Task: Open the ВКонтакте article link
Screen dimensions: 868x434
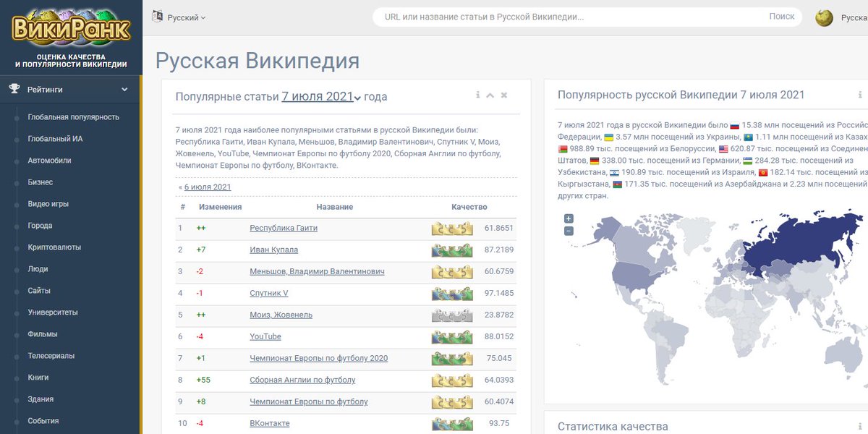Action: tap(270, 423)
